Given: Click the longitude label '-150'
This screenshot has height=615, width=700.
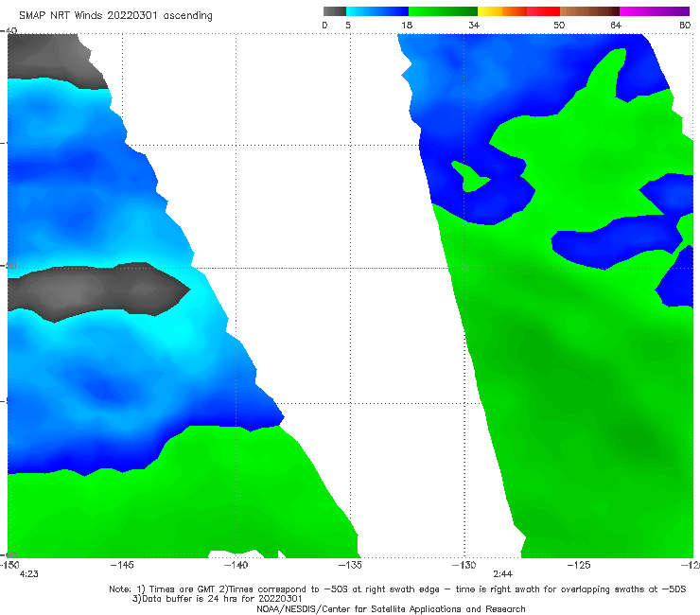Looking at the screenshot, I should [9, 565].
